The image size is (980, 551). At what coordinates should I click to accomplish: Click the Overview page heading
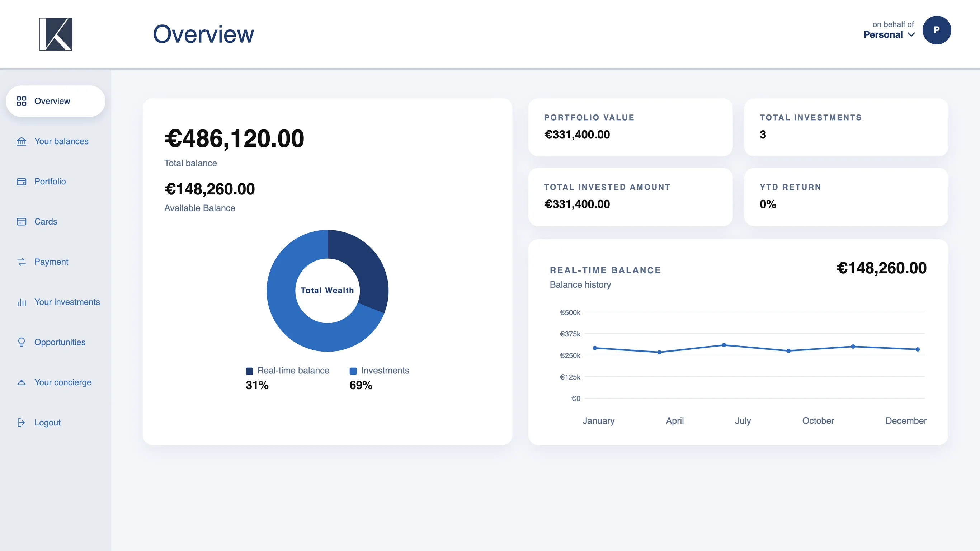[203, 34]
